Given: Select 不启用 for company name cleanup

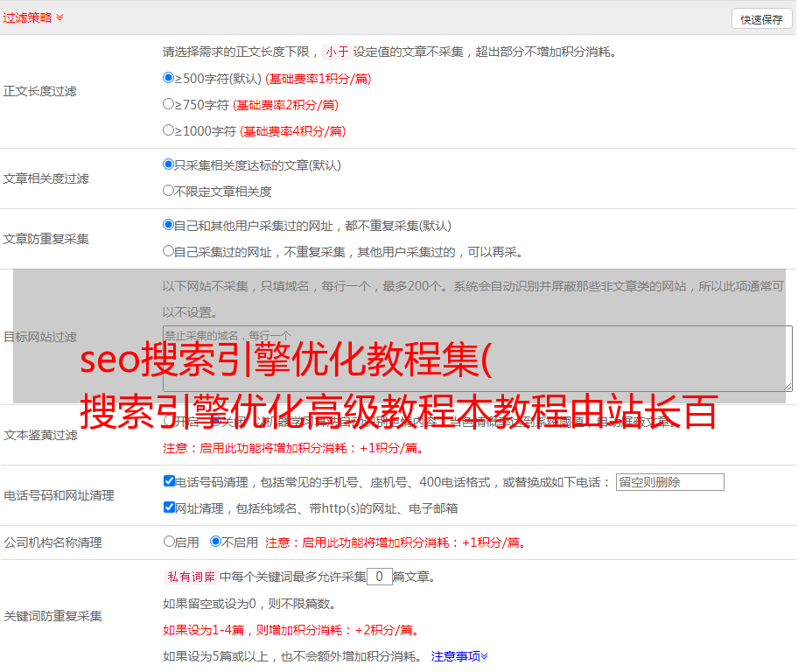Looking at the screenshot, I should point(215,542).
